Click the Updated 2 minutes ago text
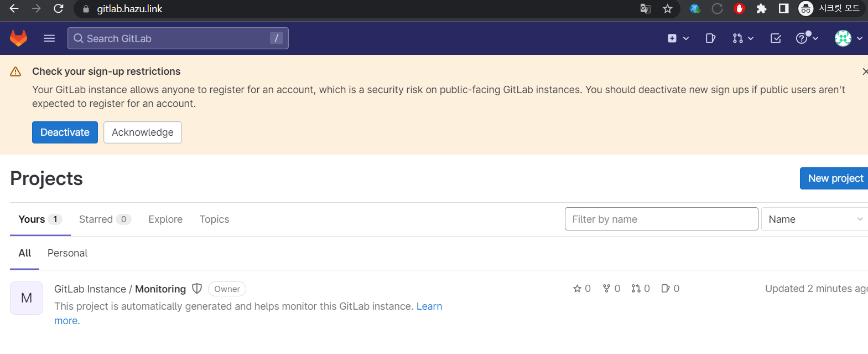 [817, 289]
